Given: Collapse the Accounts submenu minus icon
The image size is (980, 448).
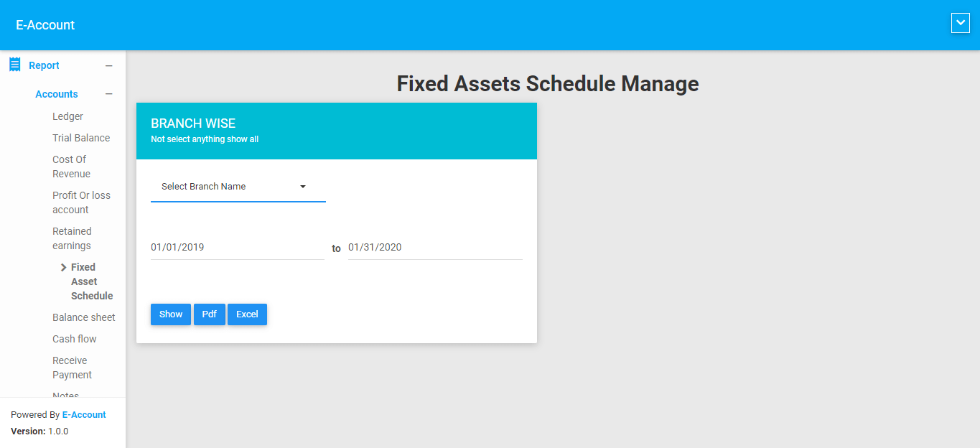Looking at the screenshot, I should pyautogui.click(x=109, y=94).
